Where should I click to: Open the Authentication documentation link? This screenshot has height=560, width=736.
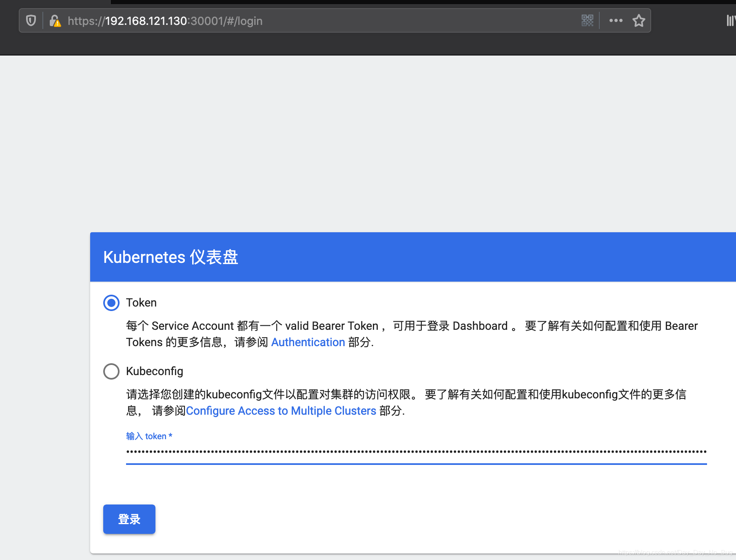tap(308, 342)
